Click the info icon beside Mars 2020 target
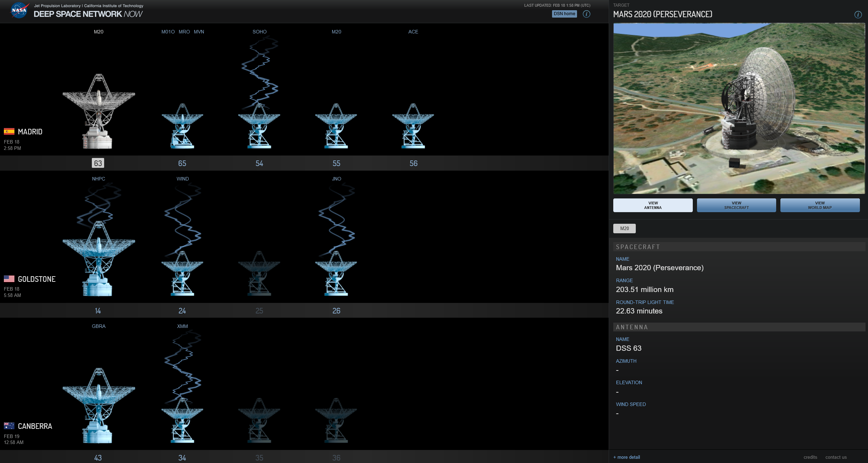 click(x=858, y=14)
